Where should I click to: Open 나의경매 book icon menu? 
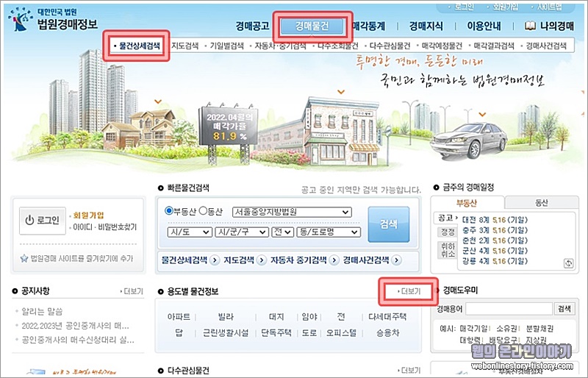[549, 26]
